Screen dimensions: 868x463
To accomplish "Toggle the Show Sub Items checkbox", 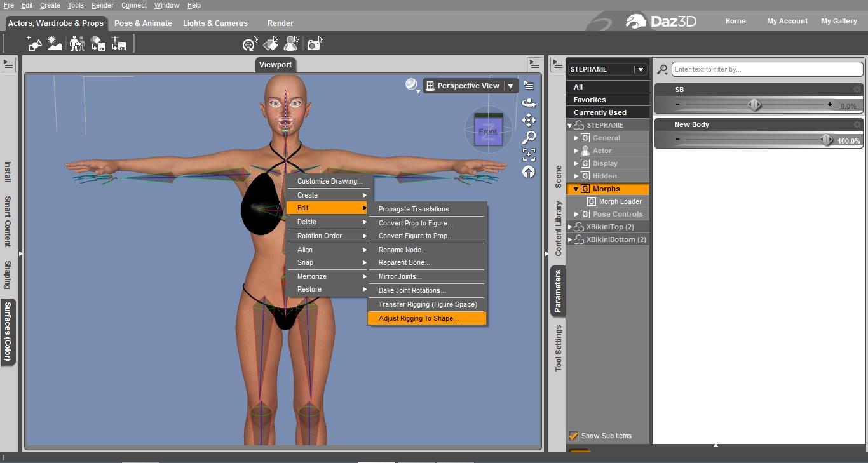I will (x=574, y=436).
